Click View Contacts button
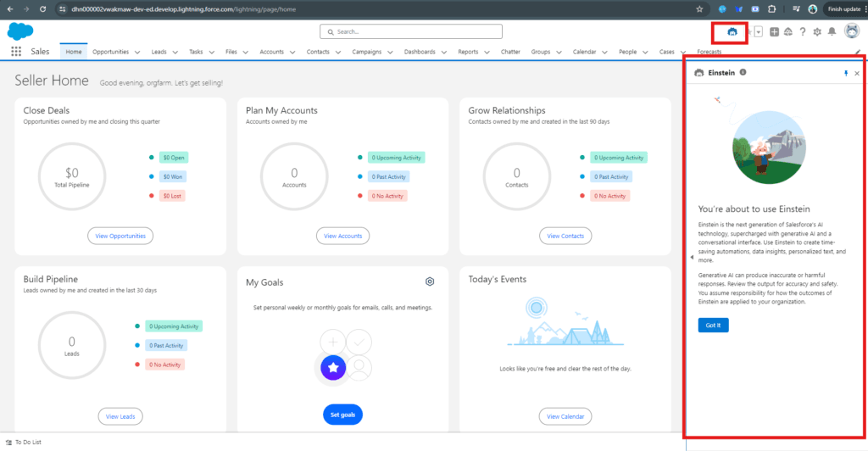 click(565, 236)
